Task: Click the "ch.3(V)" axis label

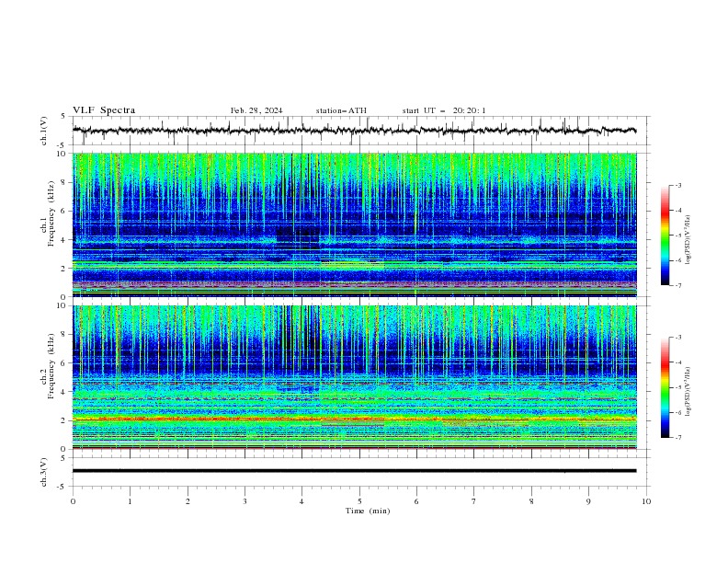Action: 44,472
